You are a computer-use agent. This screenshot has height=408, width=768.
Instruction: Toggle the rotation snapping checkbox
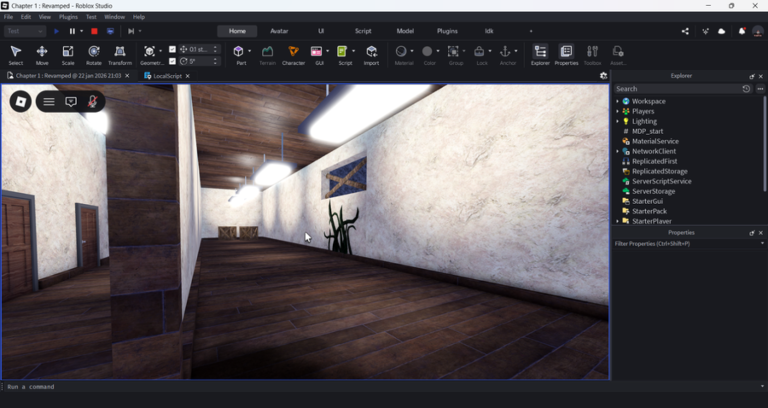pyautogui.click(x=172, y=61)
